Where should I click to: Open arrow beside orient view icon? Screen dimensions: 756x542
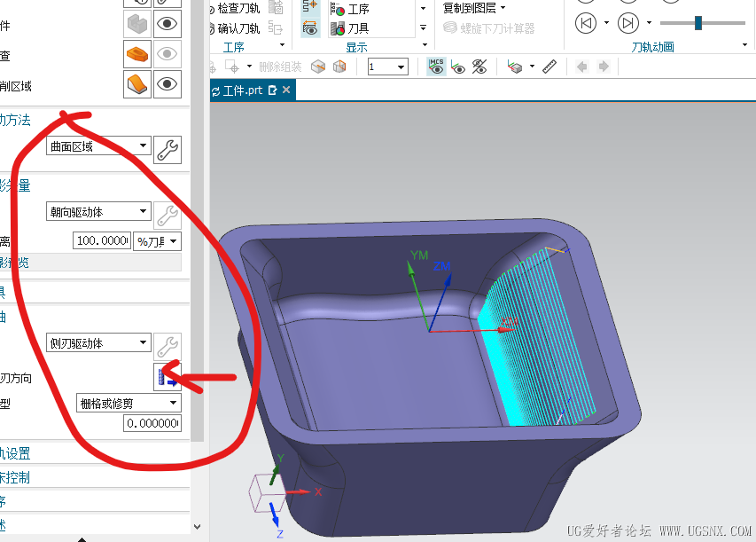tap(533, 67)
